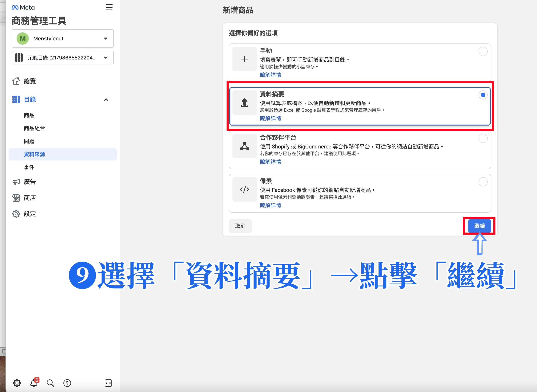Click the 手動 option title

[266, 51]
